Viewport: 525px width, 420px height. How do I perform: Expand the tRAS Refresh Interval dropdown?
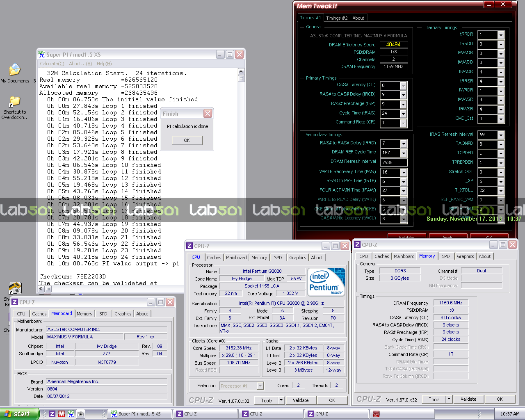click(501, 135)
